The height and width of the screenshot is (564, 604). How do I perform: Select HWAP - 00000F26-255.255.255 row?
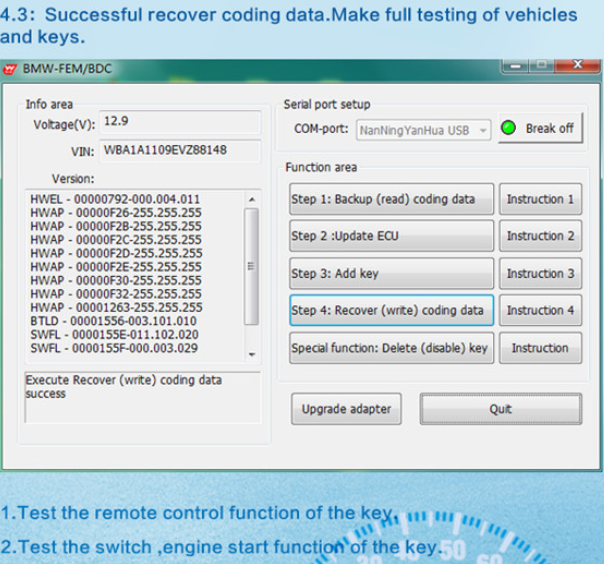(x=116, y=213)
